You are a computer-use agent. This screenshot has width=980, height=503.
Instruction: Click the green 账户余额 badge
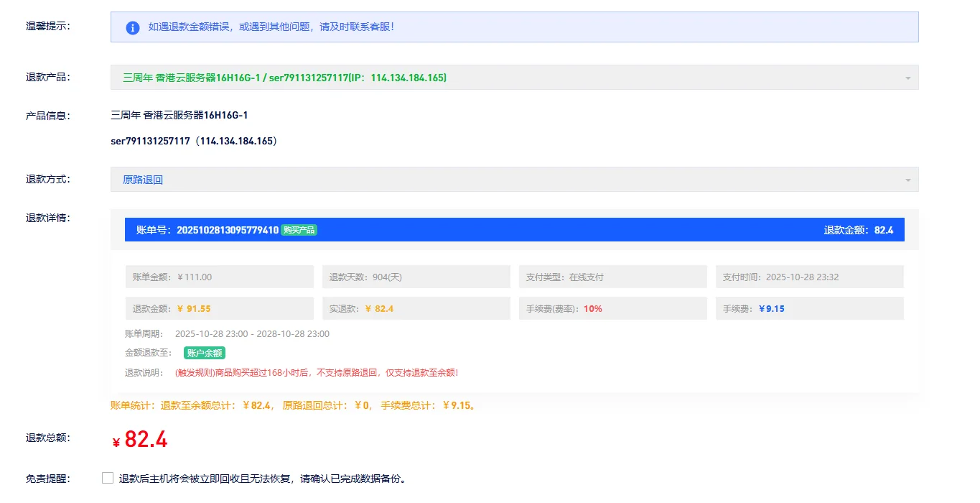pyautogui.click(x=205, y=353)
